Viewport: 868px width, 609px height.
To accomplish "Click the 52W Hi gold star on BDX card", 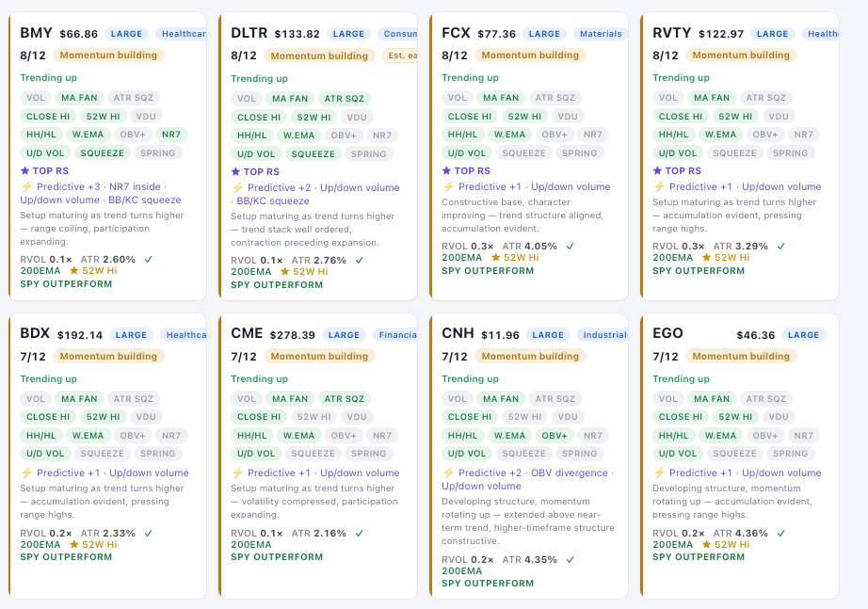I will 73,544.
